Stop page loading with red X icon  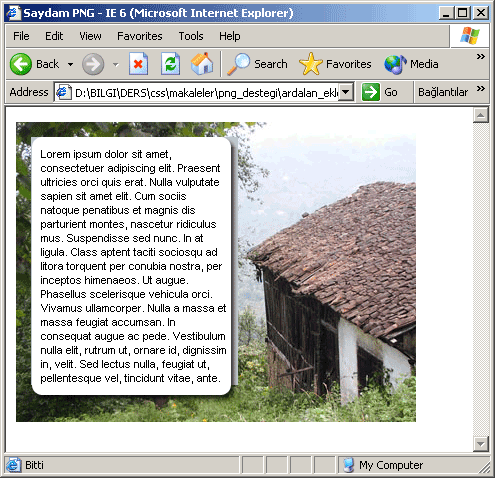pos(138,64)
